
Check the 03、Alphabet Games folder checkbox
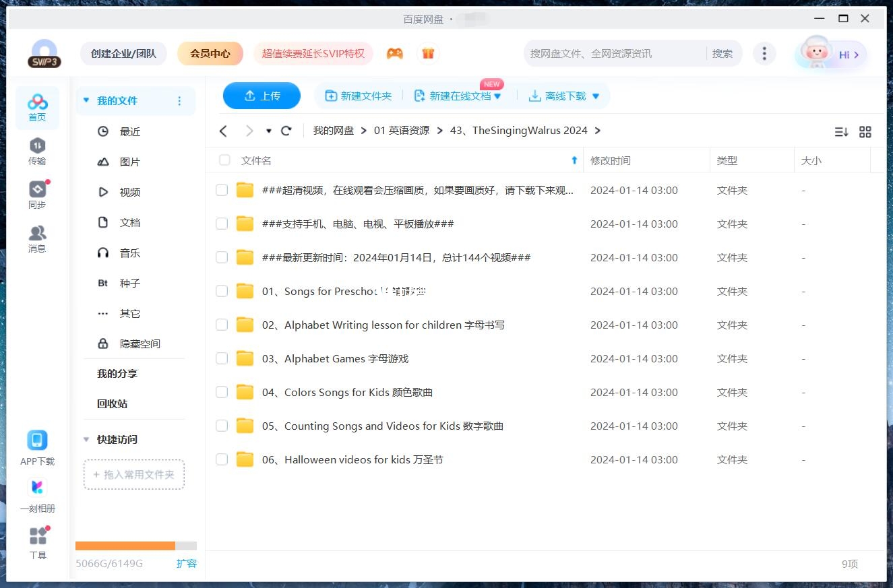tap(222, 358)
